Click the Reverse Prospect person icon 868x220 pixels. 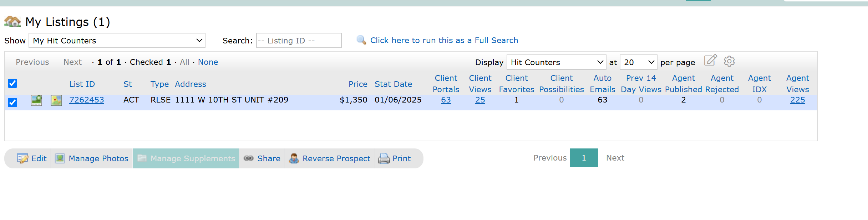[294, 158]
